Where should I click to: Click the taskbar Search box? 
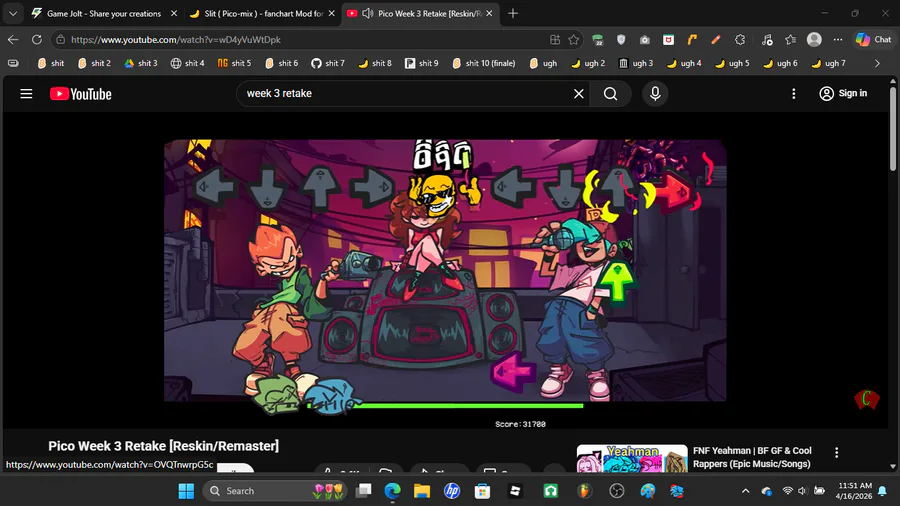(x=275, y=491)
